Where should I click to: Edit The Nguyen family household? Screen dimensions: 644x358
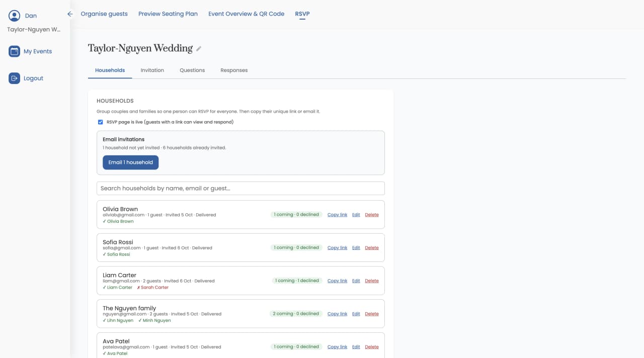(x=356, y=314)
